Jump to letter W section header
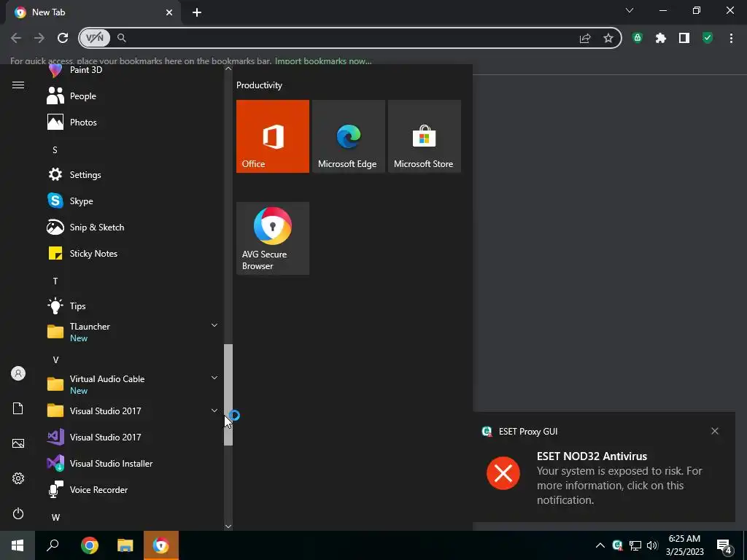 [x=55, y=517]
